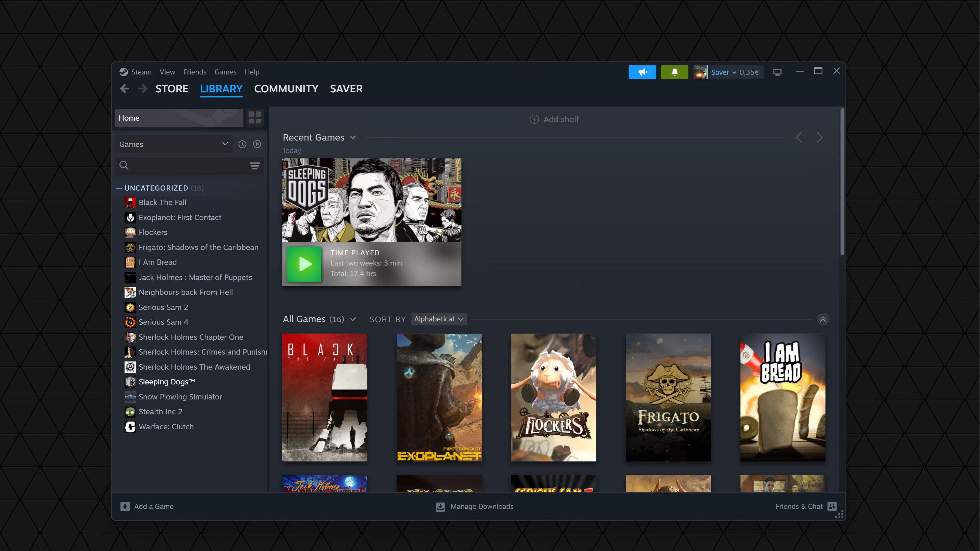Navigate back with the left arrow
Screen dimensions: 980x551
(124, 89)
